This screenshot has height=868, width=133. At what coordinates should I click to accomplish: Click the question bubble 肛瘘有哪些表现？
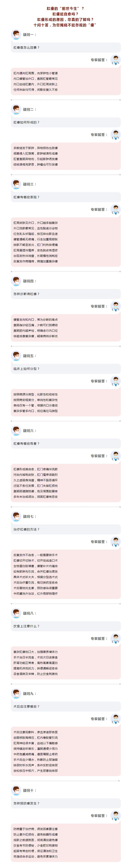click(66, 197)
